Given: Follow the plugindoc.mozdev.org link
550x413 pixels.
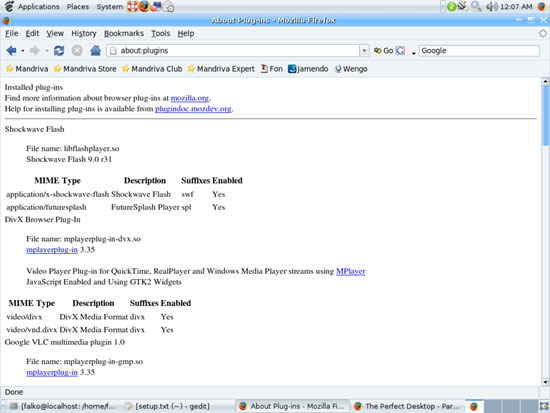Looking at the screenshot, I should 193,109.
